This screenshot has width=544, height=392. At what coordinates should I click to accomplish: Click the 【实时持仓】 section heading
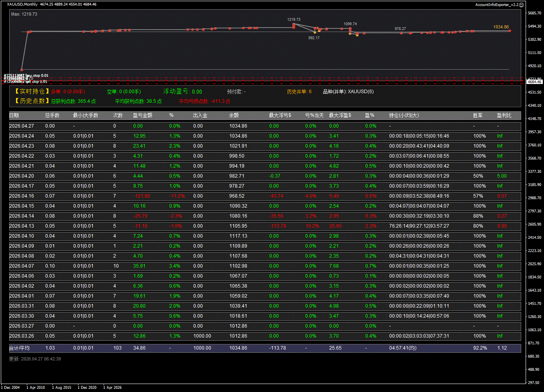click(x=32, y=92)
